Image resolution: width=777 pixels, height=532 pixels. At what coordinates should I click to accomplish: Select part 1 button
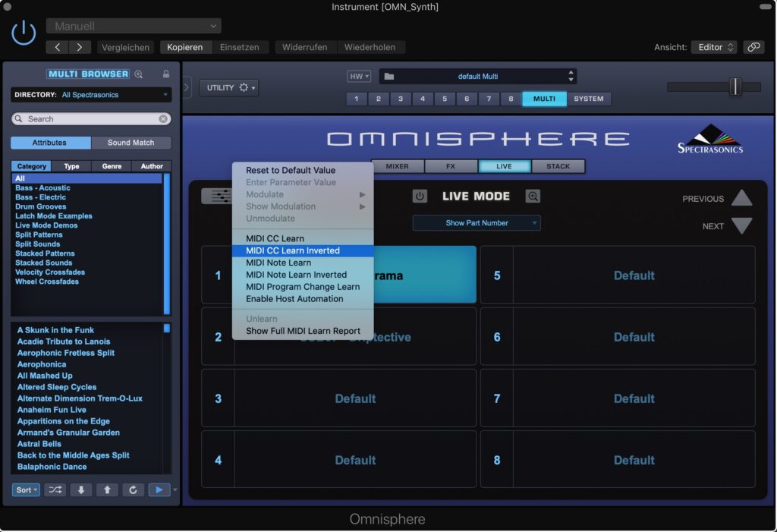[357, 99]
